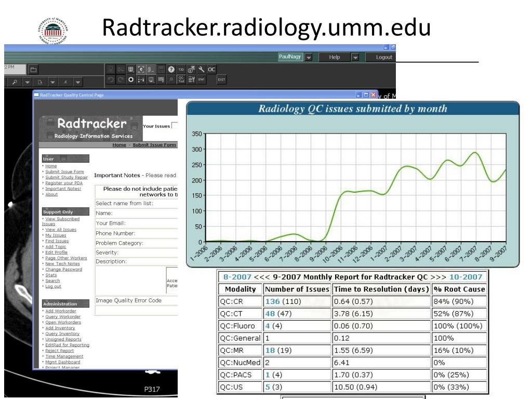Open the Register your PDA link
532x399 pixels.
[x=64, y=183]
